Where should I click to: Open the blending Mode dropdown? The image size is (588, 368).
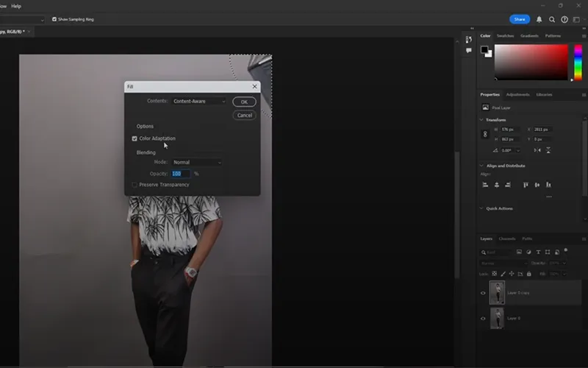click(197, 162)
